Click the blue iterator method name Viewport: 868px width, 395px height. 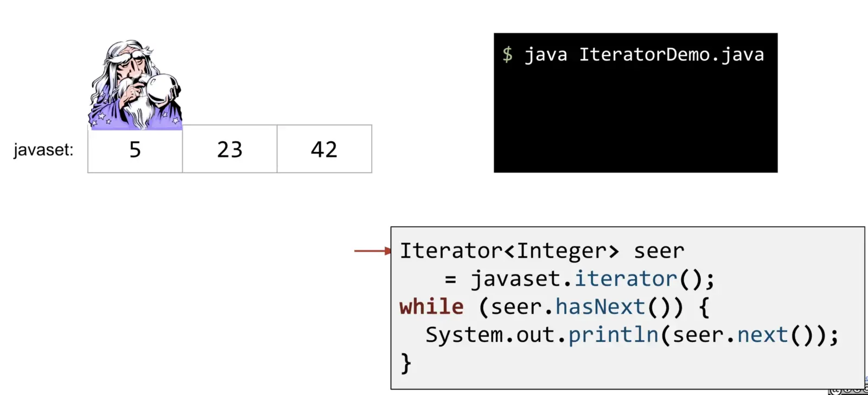[626, 279]
